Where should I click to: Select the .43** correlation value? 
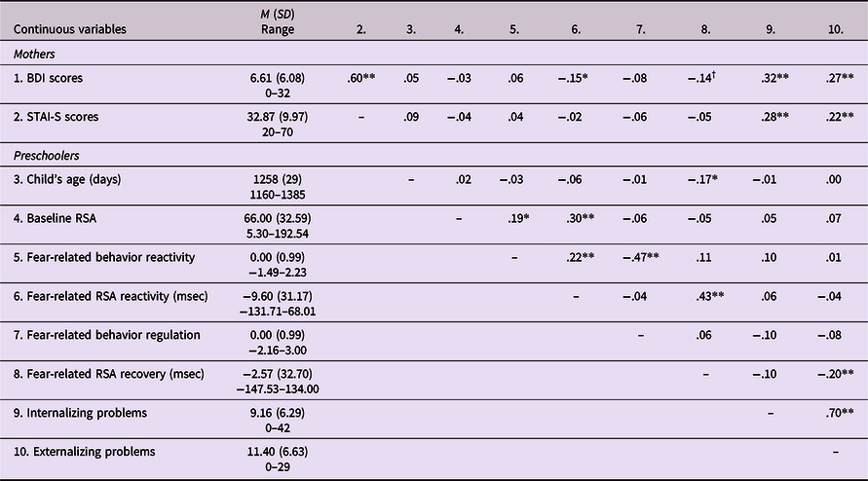[x=710, y=296]
